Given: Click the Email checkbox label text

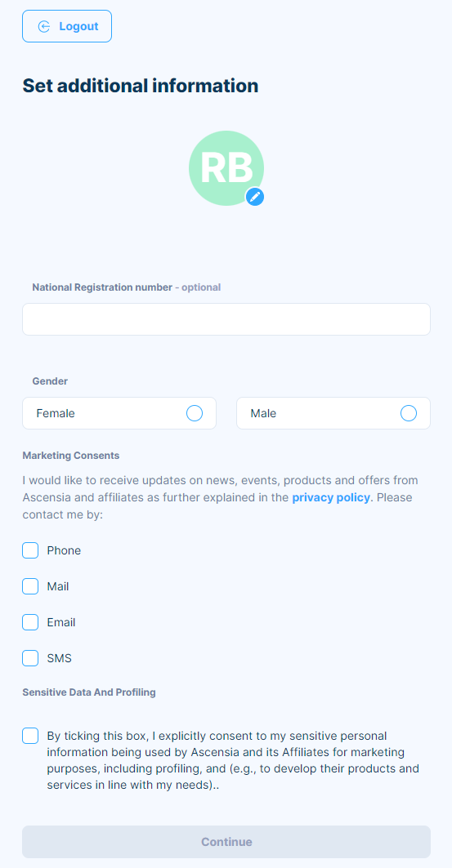Looking at the screenshot, I should click(x=61, y=622).
